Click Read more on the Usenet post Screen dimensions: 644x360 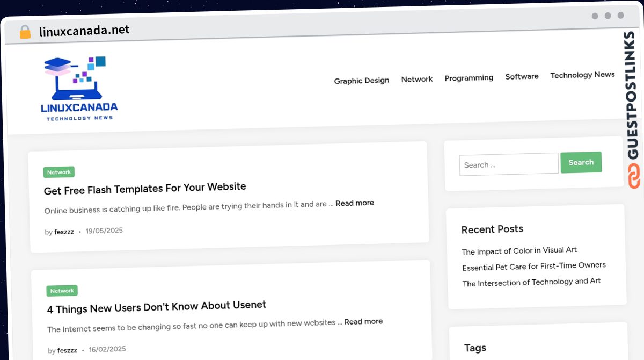point(363,321)
